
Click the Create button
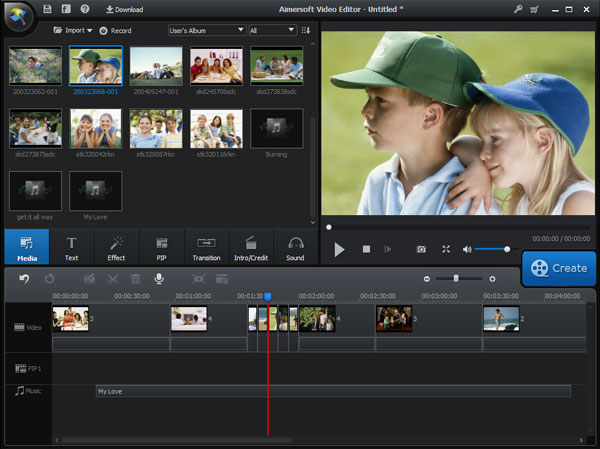click(559, 268)
